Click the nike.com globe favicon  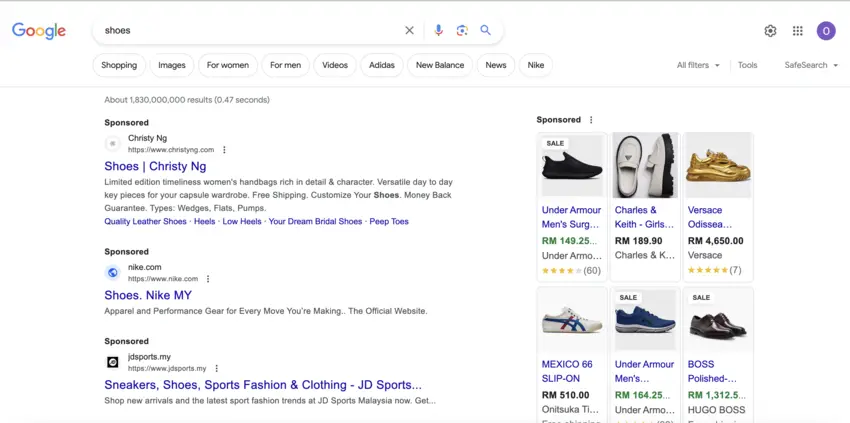[113, 273]
